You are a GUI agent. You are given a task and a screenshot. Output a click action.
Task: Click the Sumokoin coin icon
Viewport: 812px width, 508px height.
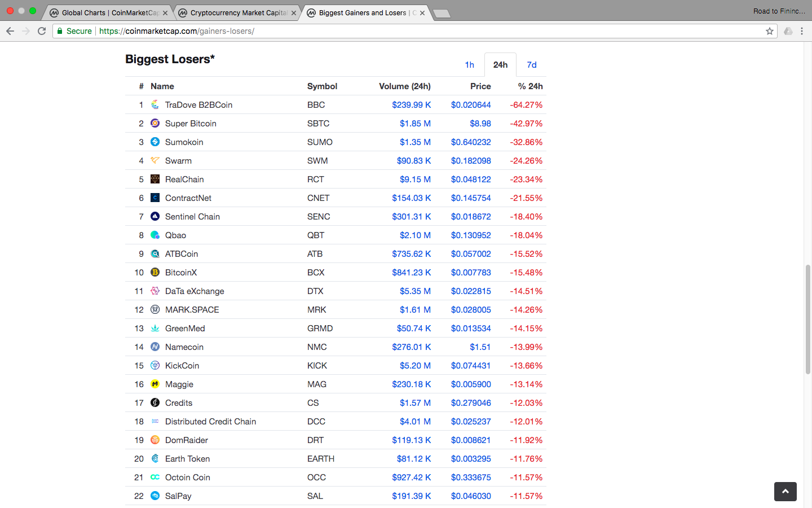[155, 142]
